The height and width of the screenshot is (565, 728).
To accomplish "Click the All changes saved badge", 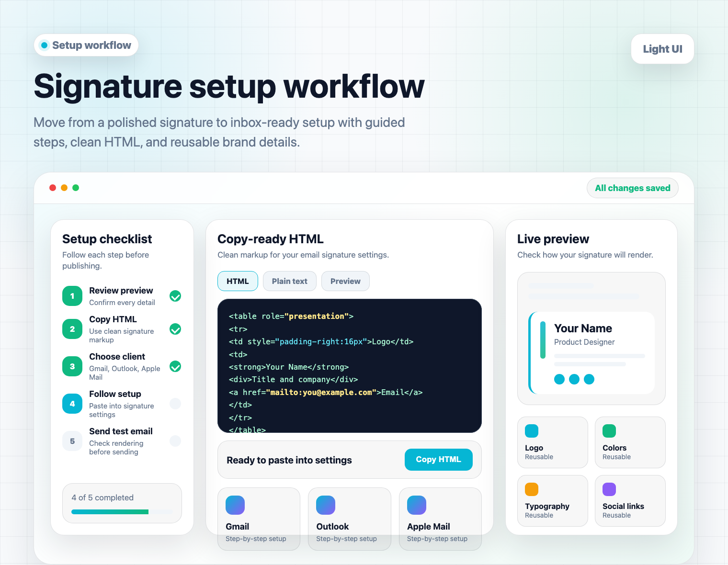I will 633,188.
